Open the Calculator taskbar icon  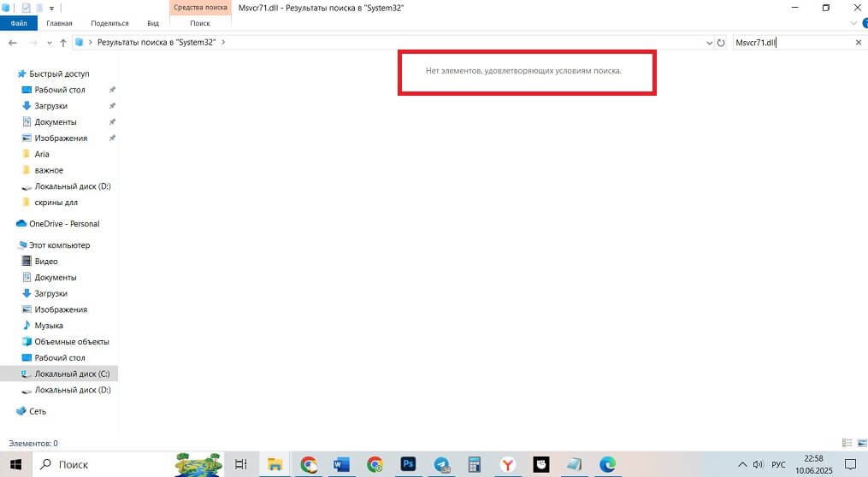[475, 464]
